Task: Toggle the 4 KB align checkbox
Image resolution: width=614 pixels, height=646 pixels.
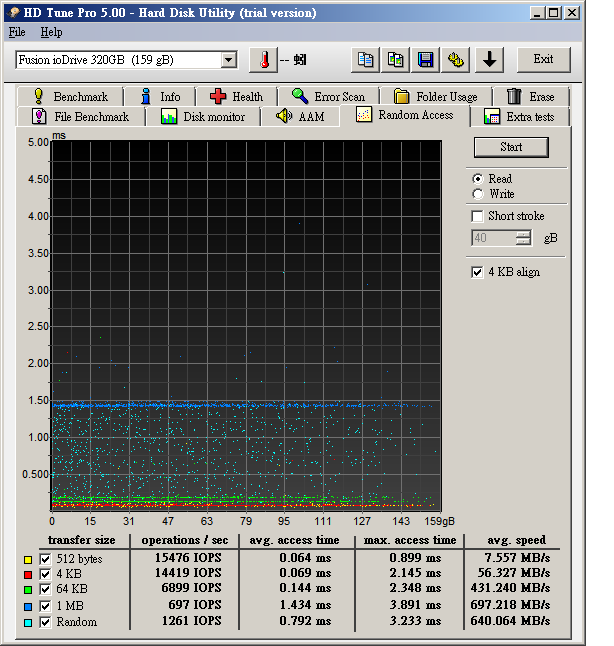Action: [x=477, y=272]
